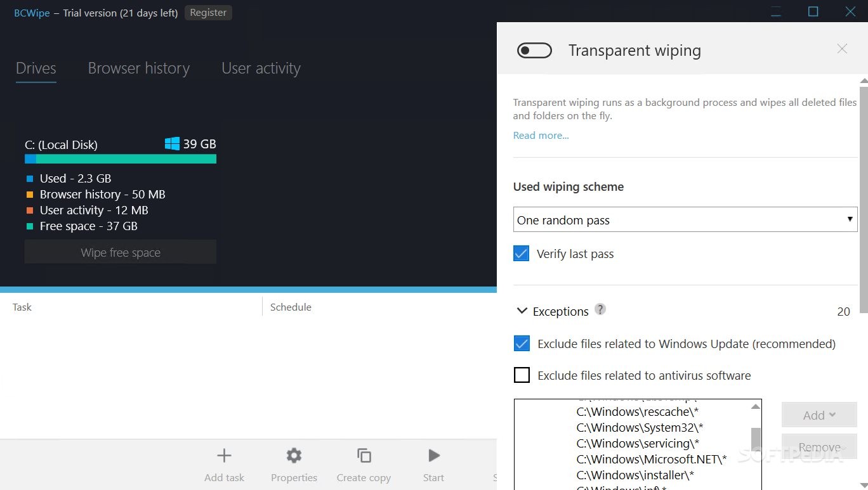Start the task with play icon

click(x=434, y=455)
